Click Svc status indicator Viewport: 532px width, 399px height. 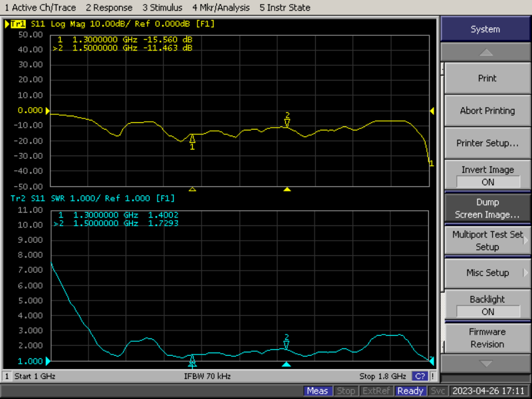click(x=438, y=391)
